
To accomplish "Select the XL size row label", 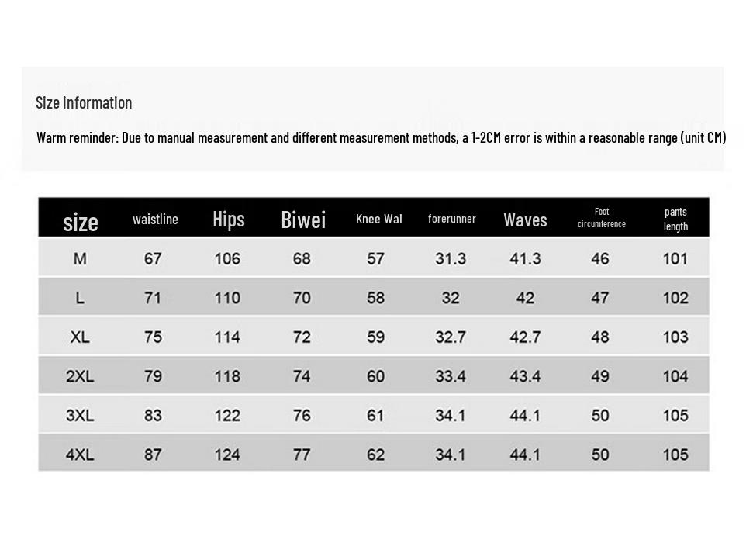I will tap(80, 337).
